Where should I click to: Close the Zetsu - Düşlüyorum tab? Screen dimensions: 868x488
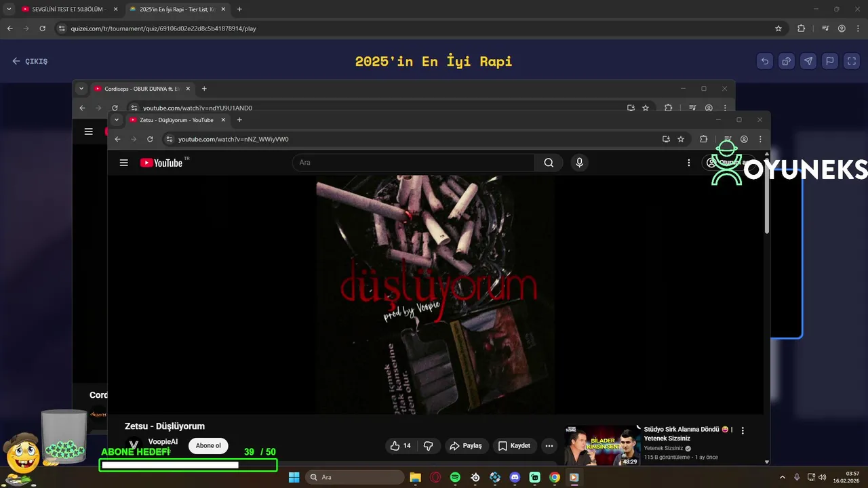223,120
